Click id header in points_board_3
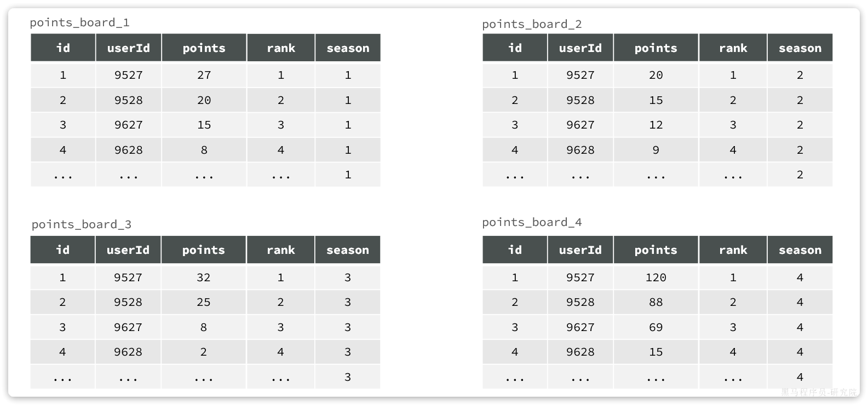Screen dimensions: 868x406 [x=63, y=250]
